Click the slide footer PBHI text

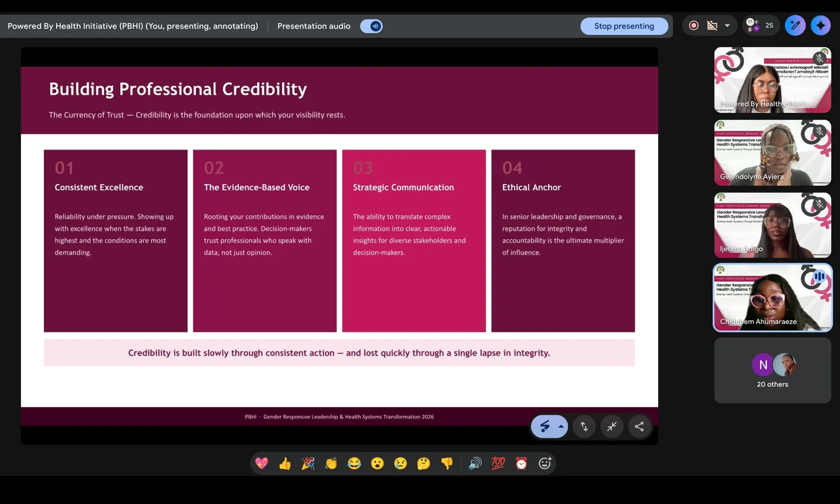coord(339,417)
